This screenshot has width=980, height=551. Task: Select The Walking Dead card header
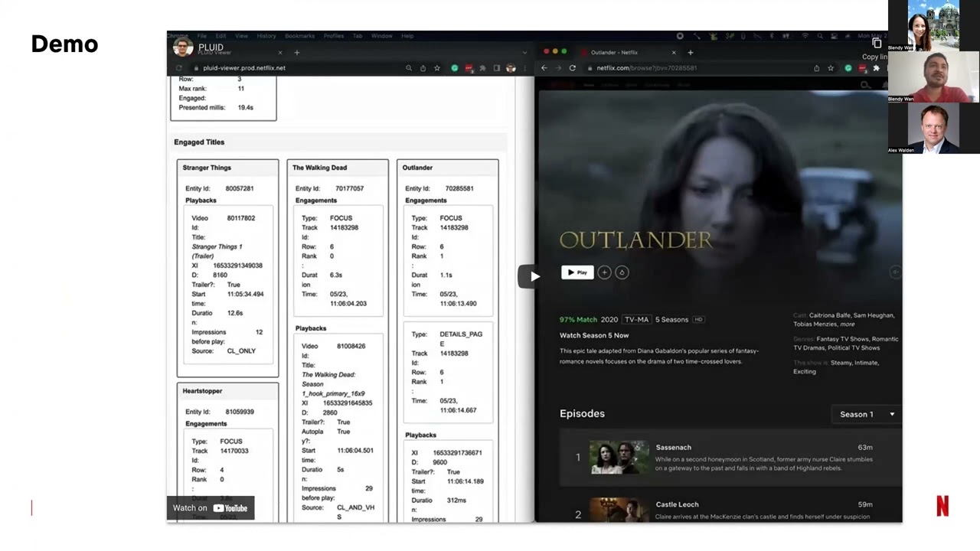click(x=338, y=168)
